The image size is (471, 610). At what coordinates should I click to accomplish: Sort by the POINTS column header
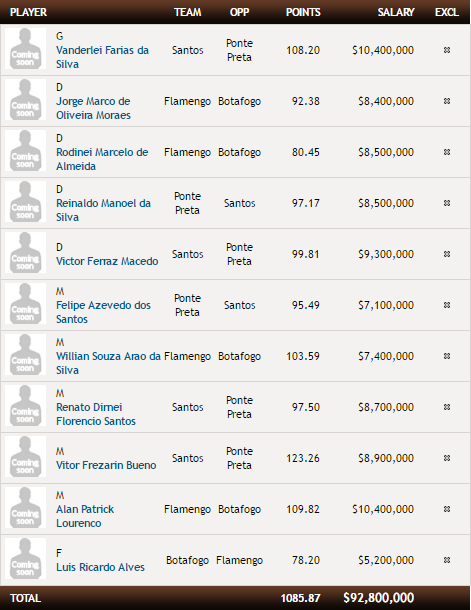tap(303, 12)
